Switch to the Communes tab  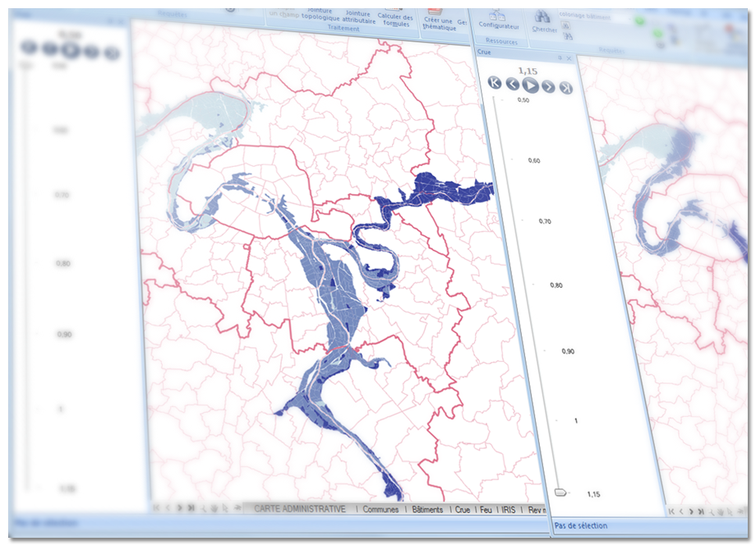coord(380,510)
